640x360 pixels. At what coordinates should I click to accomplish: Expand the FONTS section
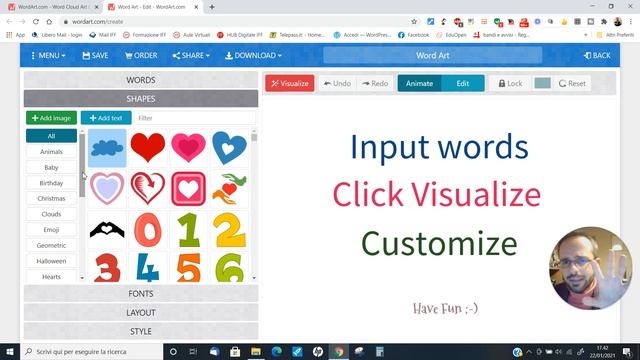(141, 294)
